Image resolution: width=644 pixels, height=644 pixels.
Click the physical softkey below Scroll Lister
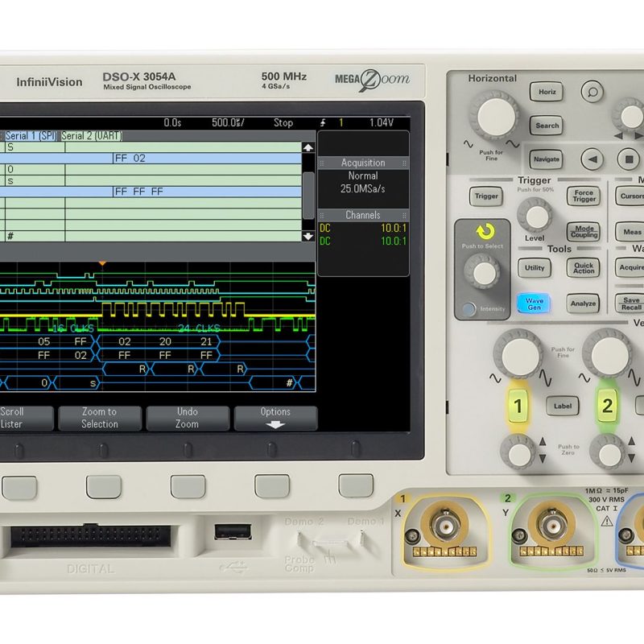click(19, 487)
